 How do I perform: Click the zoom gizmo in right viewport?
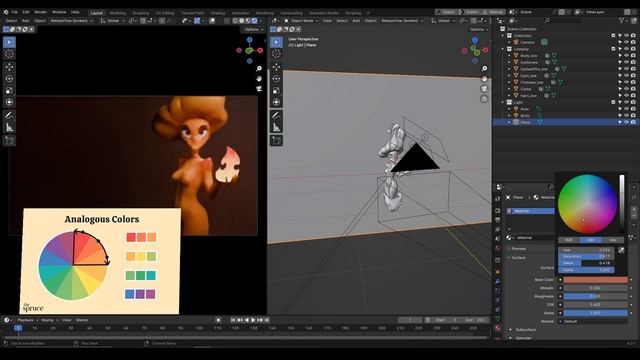point(484,69)
